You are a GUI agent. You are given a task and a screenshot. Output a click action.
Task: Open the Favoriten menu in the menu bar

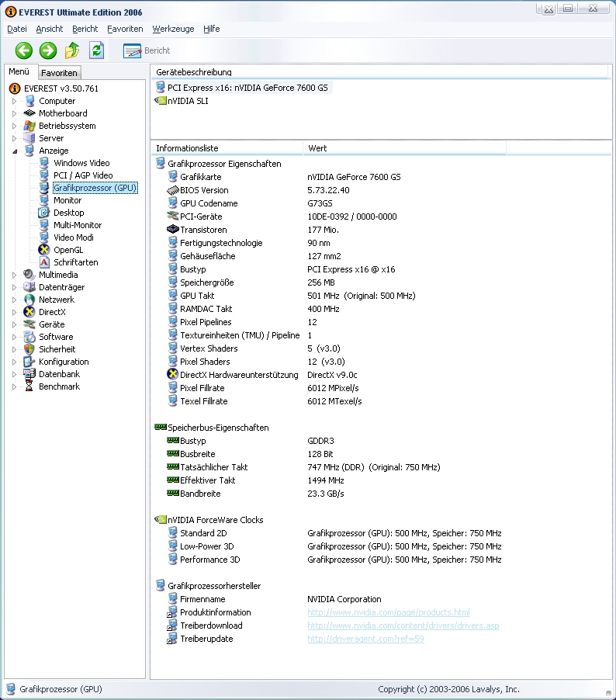125,29
